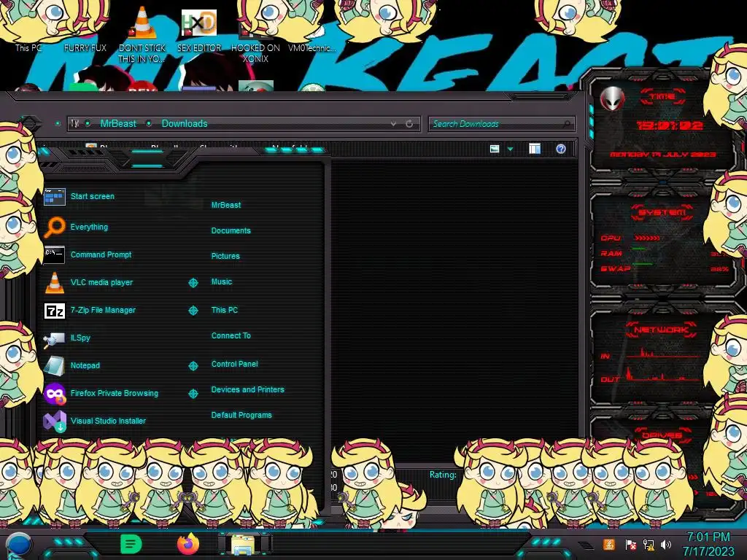747x560 pixels.
Task: Expand Notepad jump list arrow
Action: coord(193,366)
